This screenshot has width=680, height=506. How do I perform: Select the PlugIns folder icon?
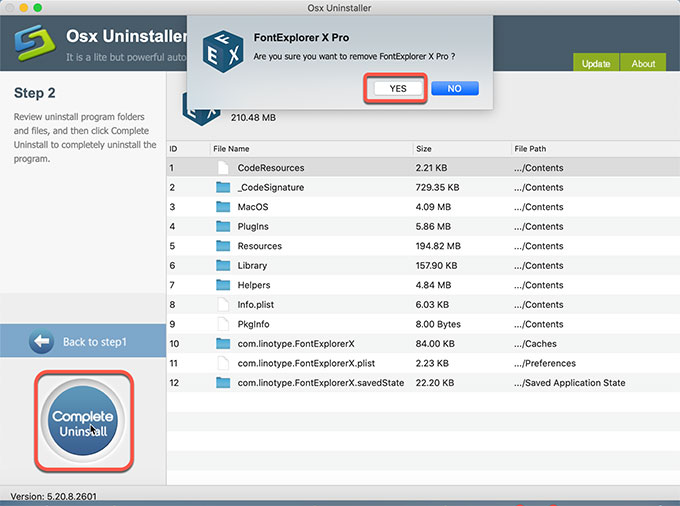tap(223, 226)
